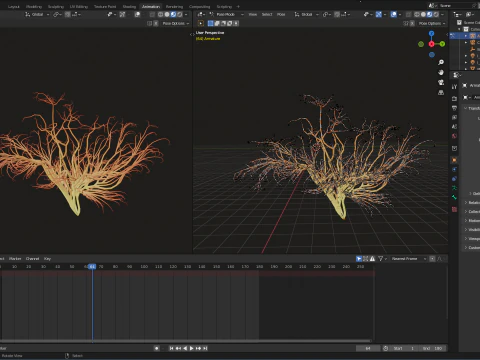This screenshot has height=360, width=480.
Task: Click the Scene name field
Action: click(454, 6)
